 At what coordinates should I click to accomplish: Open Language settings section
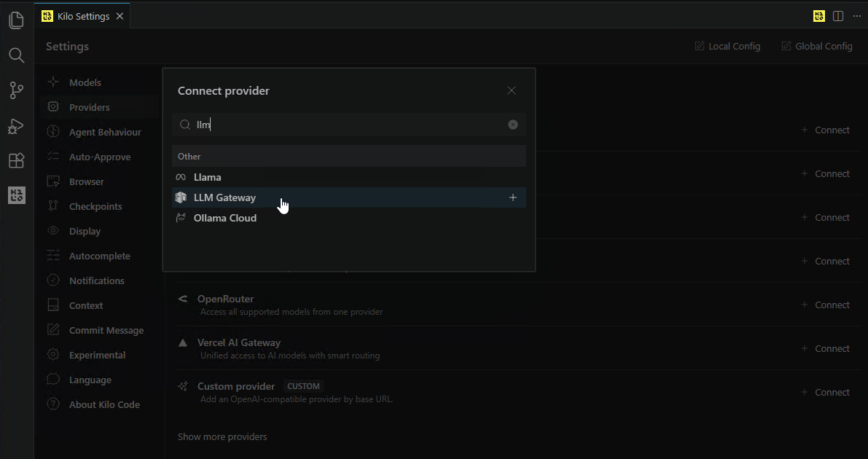[x=100, y=380]
